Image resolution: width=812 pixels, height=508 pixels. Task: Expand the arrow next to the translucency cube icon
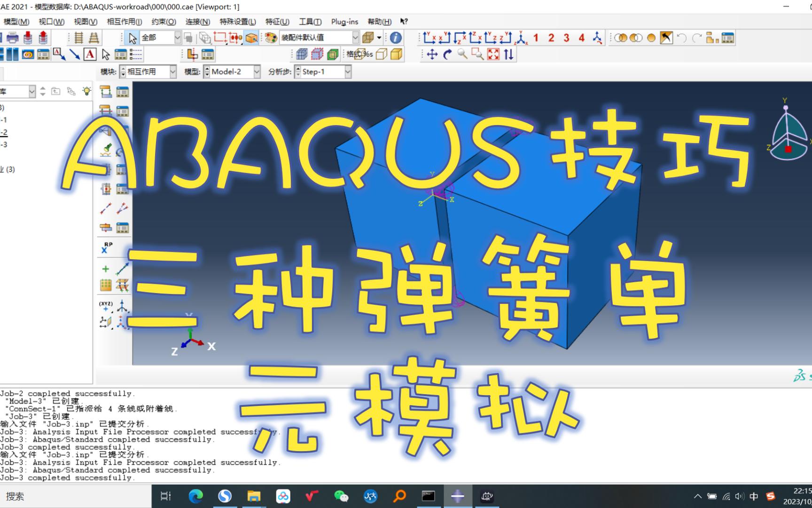[379, 38]
